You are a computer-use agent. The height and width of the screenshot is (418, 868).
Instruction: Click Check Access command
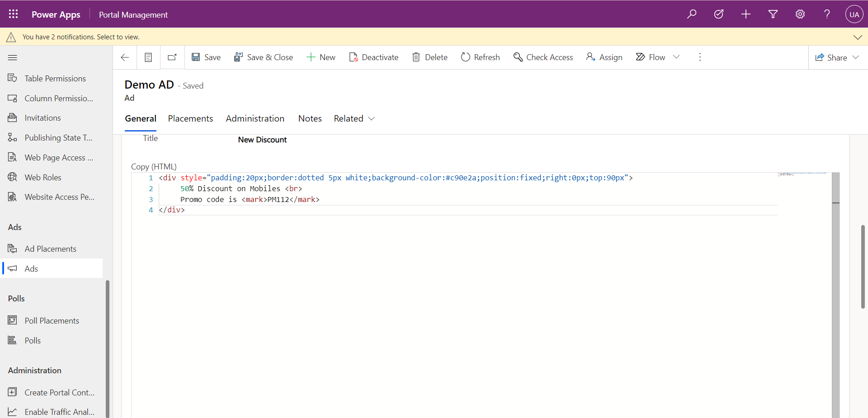click(x=543, y=57)
